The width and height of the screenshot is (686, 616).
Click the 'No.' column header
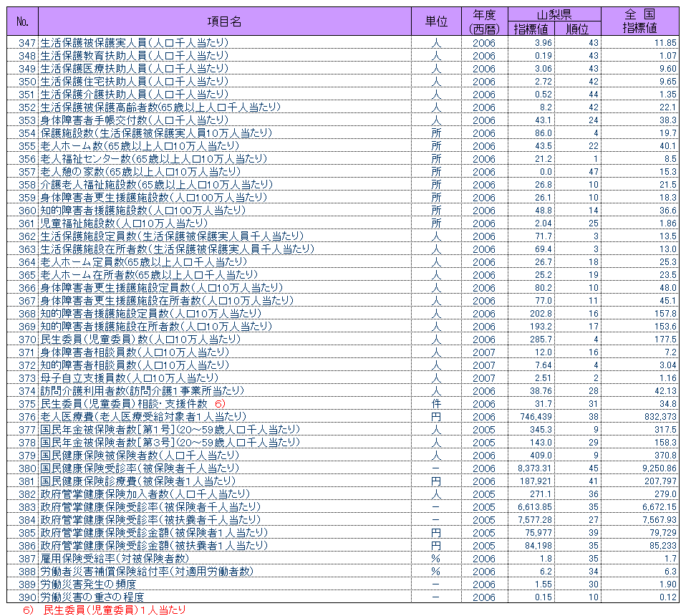22,21
